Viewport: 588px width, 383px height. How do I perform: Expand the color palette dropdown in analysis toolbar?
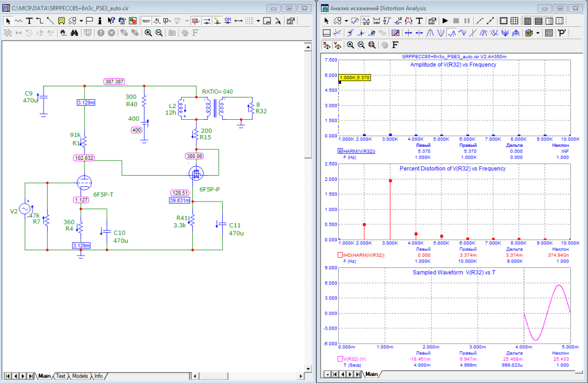[537, 33]
